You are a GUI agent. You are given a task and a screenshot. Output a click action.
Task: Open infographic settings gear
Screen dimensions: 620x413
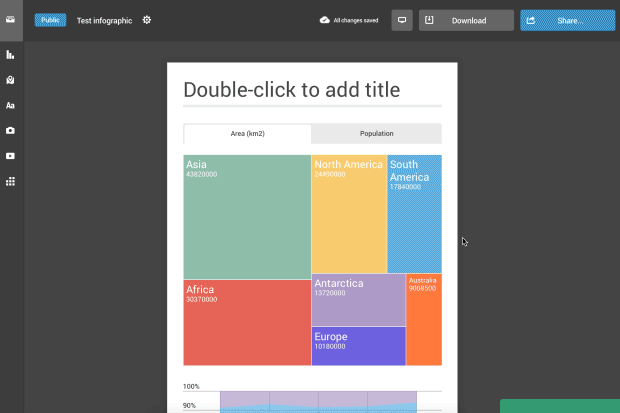coord(147,20)
